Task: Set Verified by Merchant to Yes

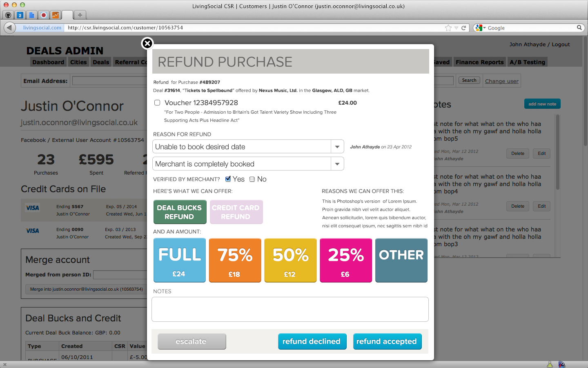Action: (x=228, y=179)
